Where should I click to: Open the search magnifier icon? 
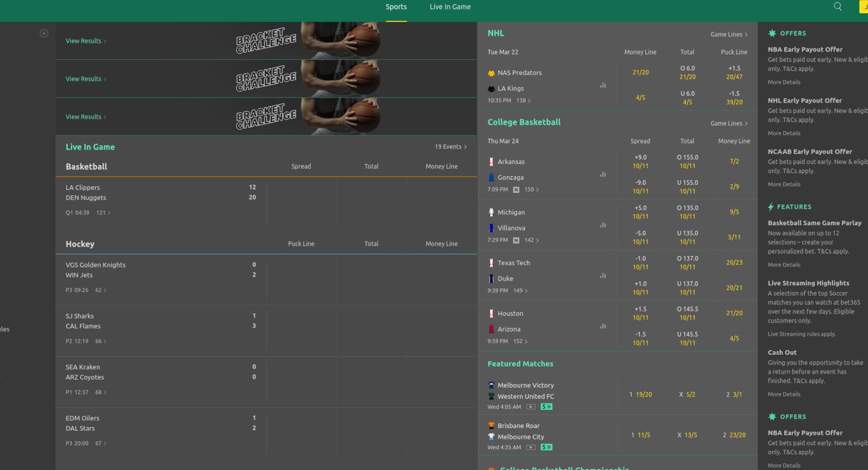838,6
